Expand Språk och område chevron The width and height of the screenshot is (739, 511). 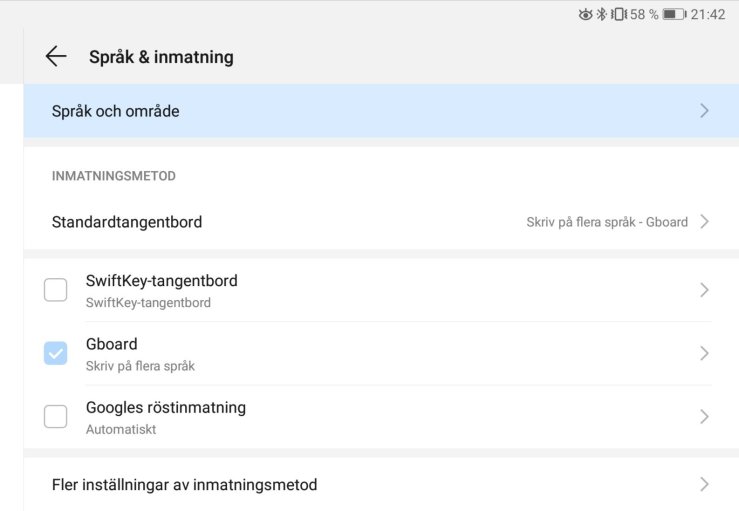click(704, 111)
